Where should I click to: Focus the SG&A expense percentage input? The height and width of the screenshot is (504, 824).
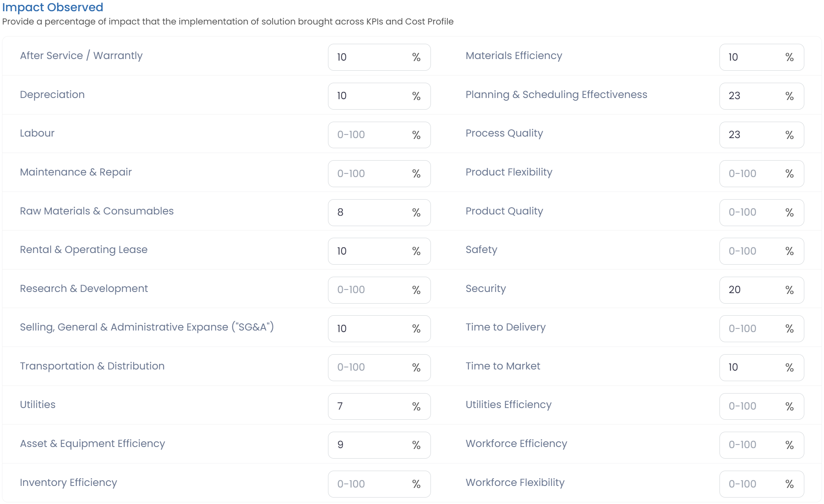pyautogui.click(x=370, y=329)
